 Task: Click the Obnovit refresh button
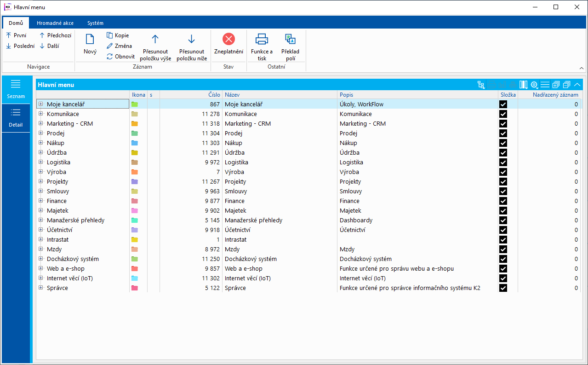tap(120, 57)
